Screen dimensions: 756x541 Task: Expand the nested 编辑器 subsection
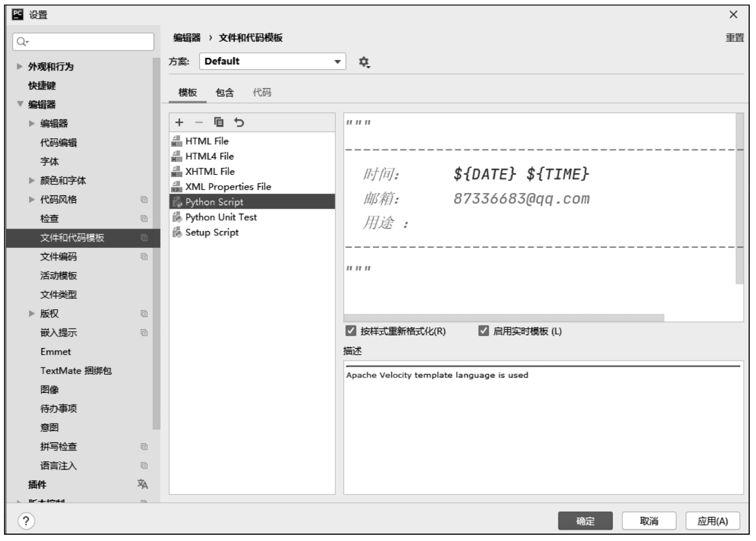pos(32,123)
